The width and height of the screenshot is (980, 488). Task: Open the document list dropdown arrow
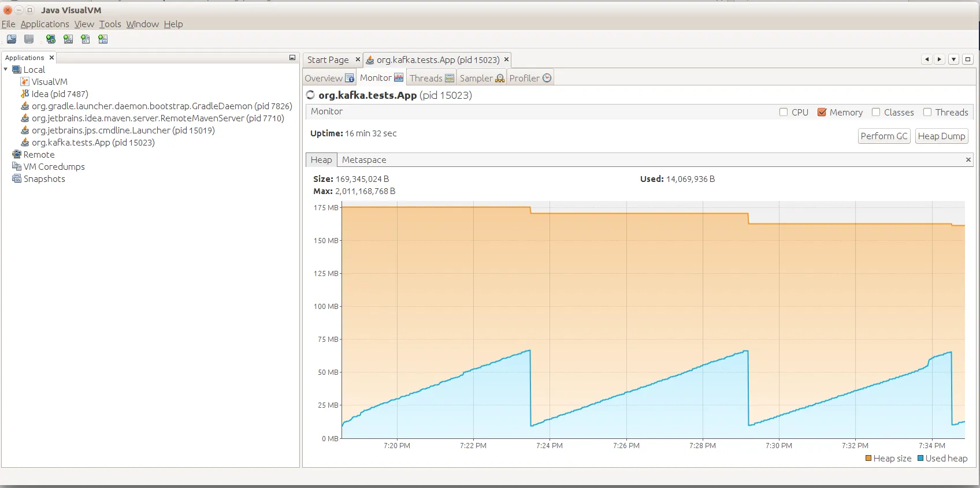(954, 59)
